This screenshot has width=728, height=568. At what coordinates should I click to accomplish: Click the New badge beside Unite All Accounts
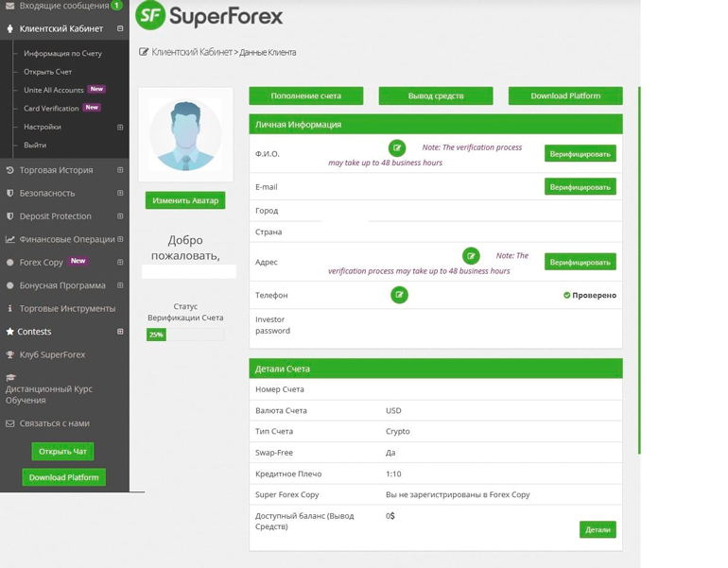(x=96, y=89)
